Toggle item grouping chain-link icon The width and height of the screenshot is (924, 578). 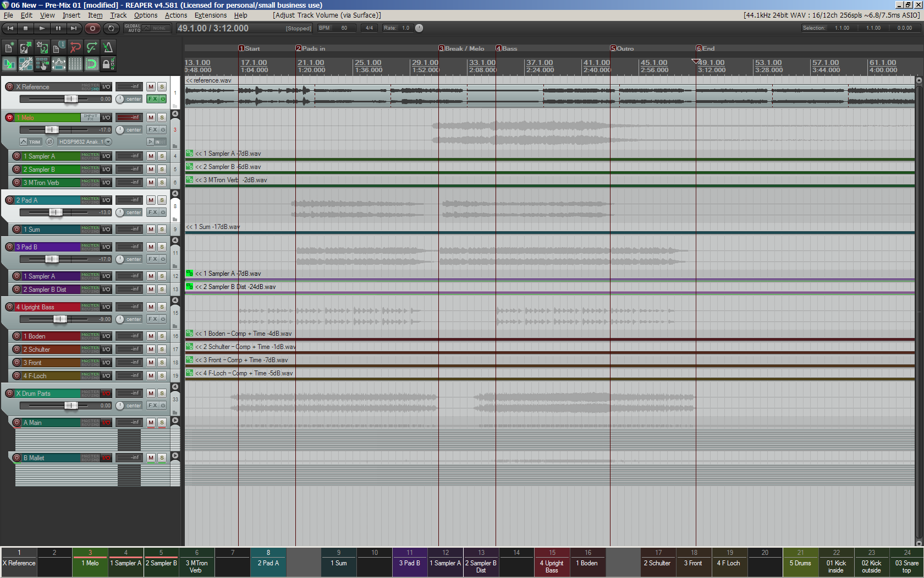[x=25, y=64]
